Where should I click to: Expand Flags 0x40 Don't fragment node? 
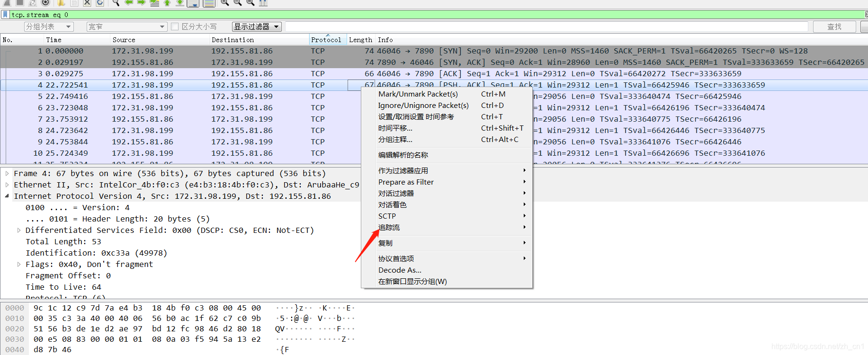click(19, 264)
